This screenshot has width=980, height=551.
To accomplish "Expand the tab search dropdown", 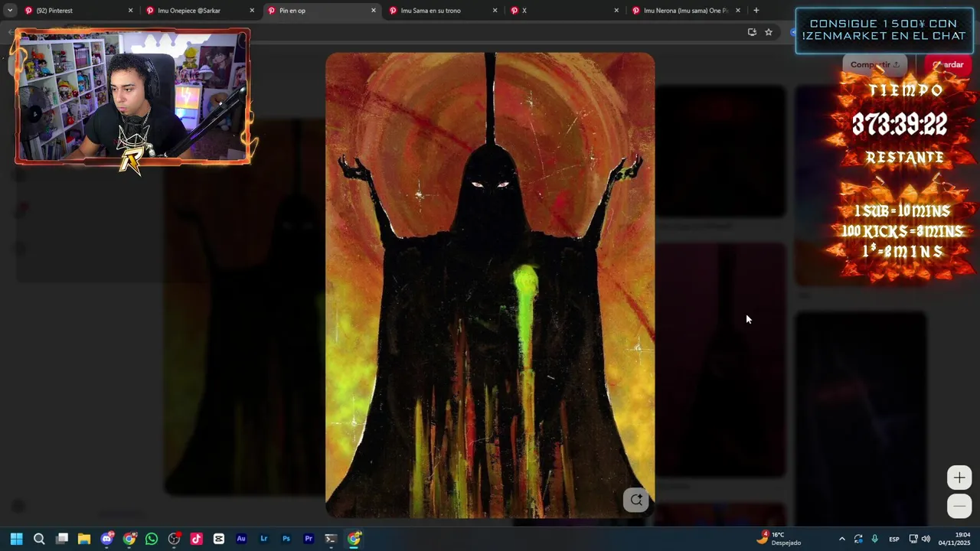I will pyautogui.click(x=10, y=11).
